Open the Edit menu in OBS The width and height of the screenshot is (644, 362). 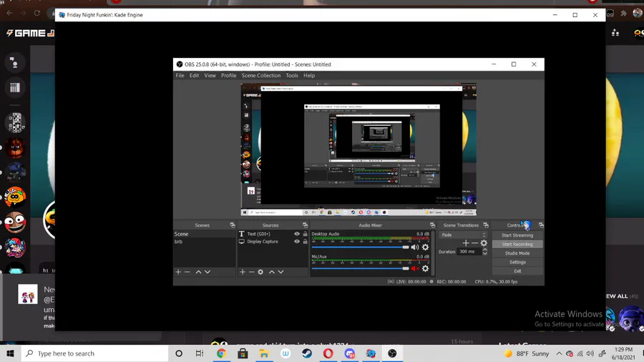194,76
